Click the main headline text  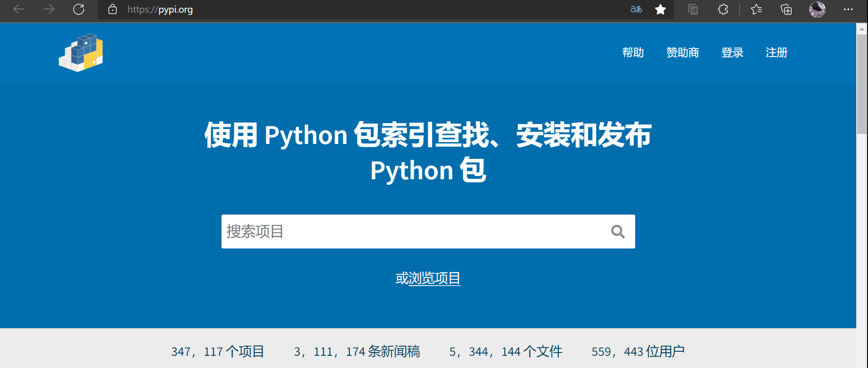[x=428, y=153]
